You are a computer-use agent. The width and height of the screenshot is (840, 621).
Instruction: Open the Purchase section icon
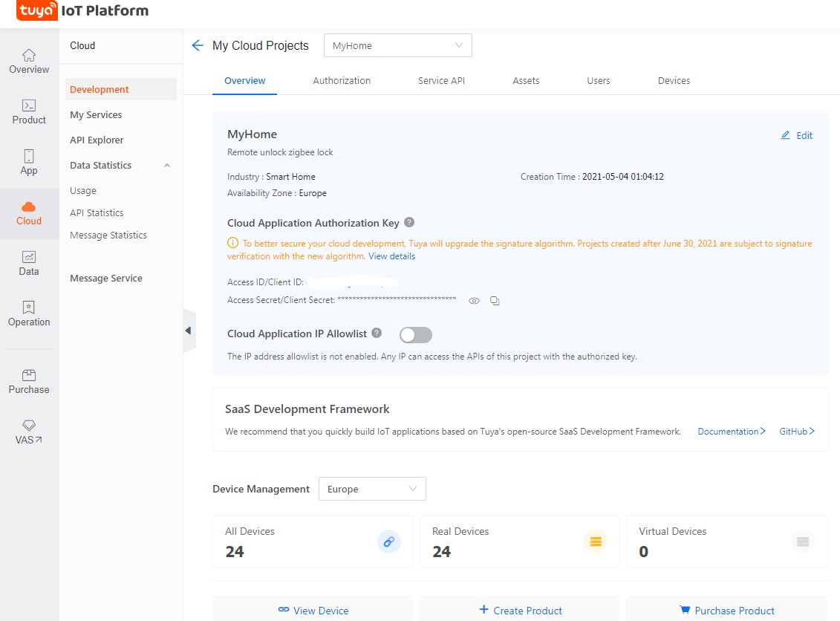coord(29,382)
